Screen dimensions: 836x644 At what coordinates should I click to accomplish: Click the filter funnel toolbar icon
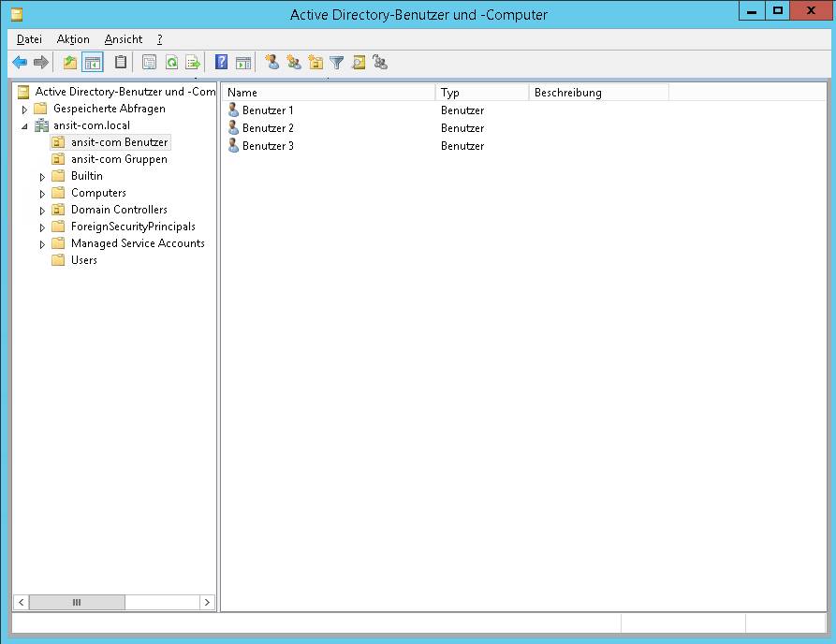pos(337,63)
